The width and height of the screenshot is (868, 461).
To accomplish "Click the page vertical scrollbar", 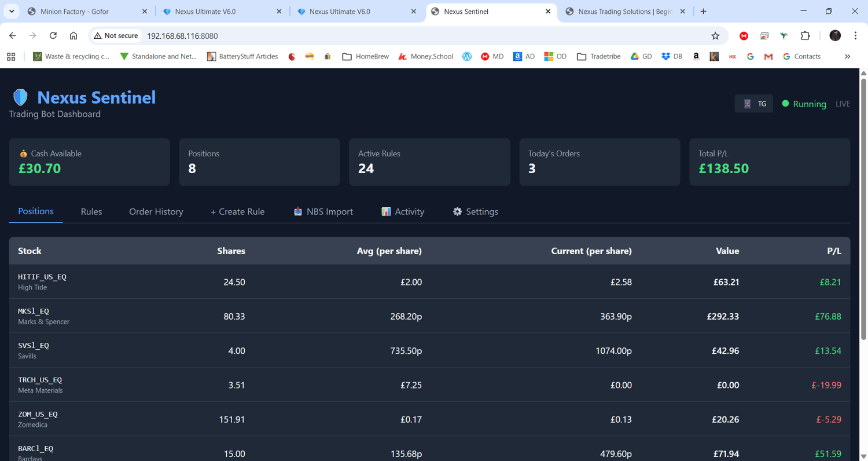I will pos(863,208).
